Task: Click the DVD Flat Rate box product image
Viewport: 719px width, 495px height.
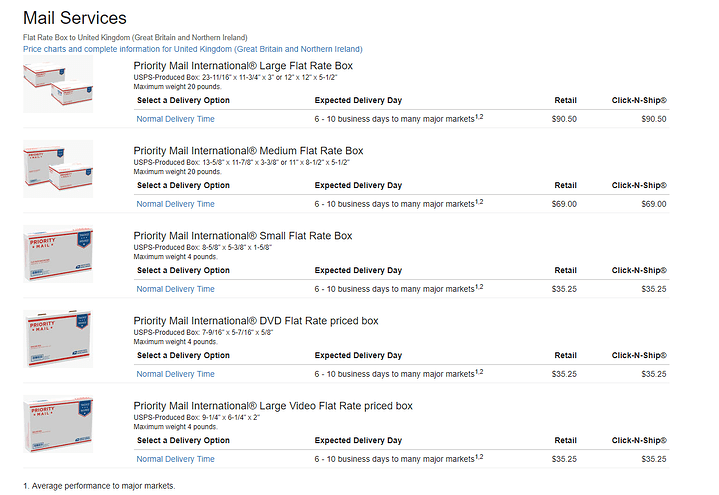Action: point(58,339)
